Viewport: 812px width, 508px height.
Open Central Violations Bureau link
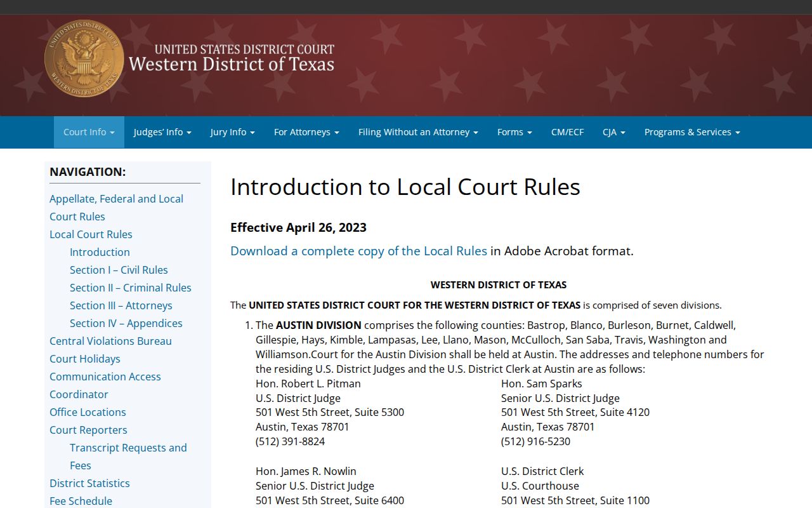coord(110,341)
